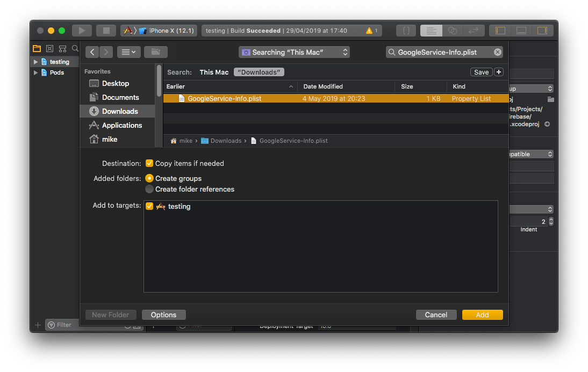Click the build warning indicator icon
The width and height of the screenshot is (588, 372).
coord(369,31)
